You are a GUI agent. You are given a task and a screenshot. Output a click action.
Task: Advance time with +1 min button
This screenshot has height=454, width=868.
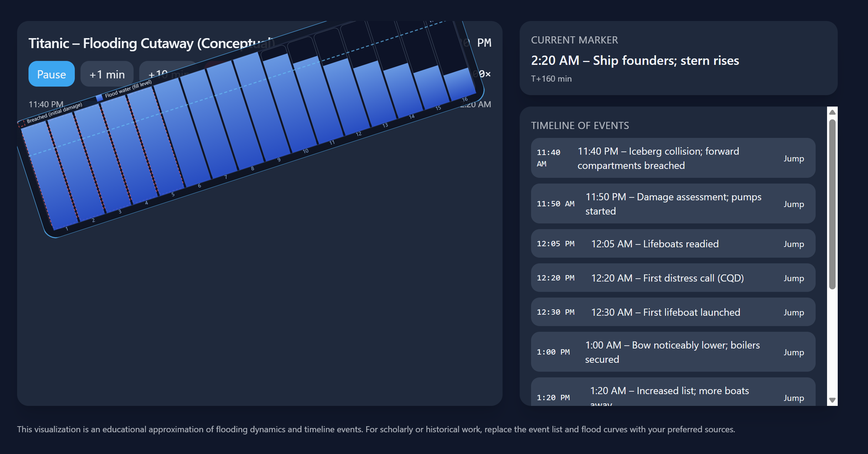click(107, 74)
